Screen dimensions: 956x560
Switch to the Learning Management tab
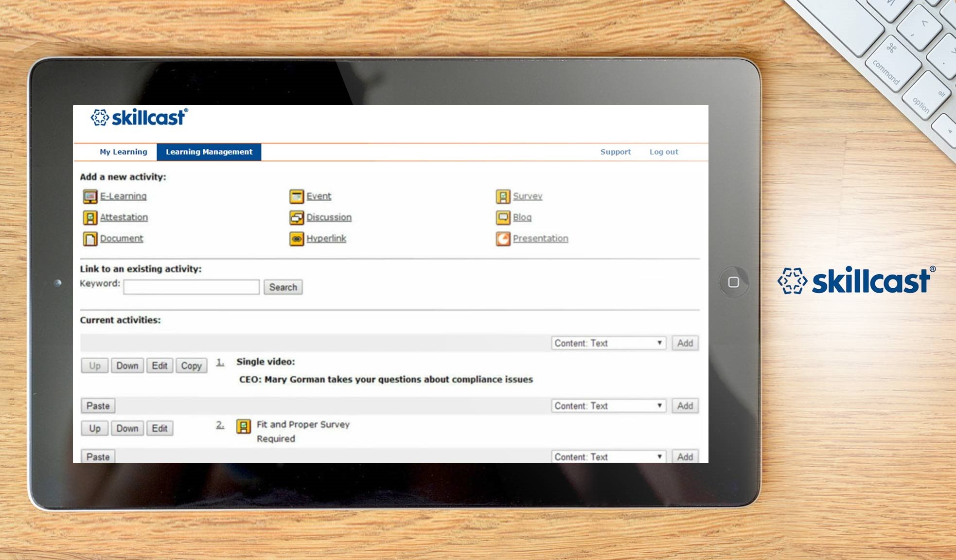coord(209,152)
